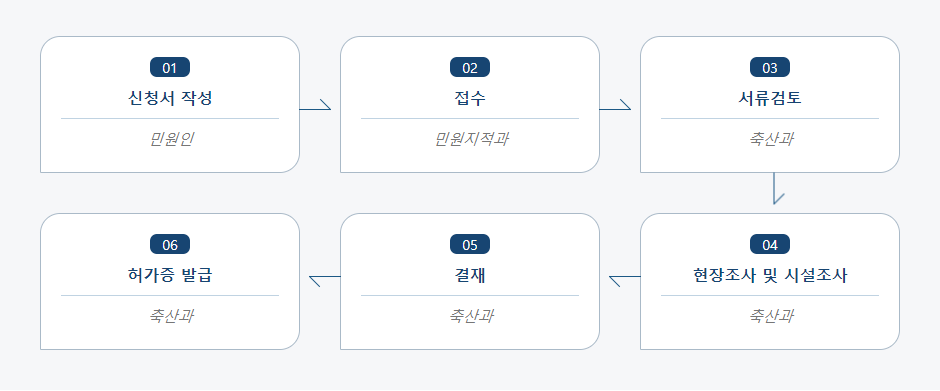940x391 pixels.
Task: Click the 민원지적과 department label
Action: point(471,139)
